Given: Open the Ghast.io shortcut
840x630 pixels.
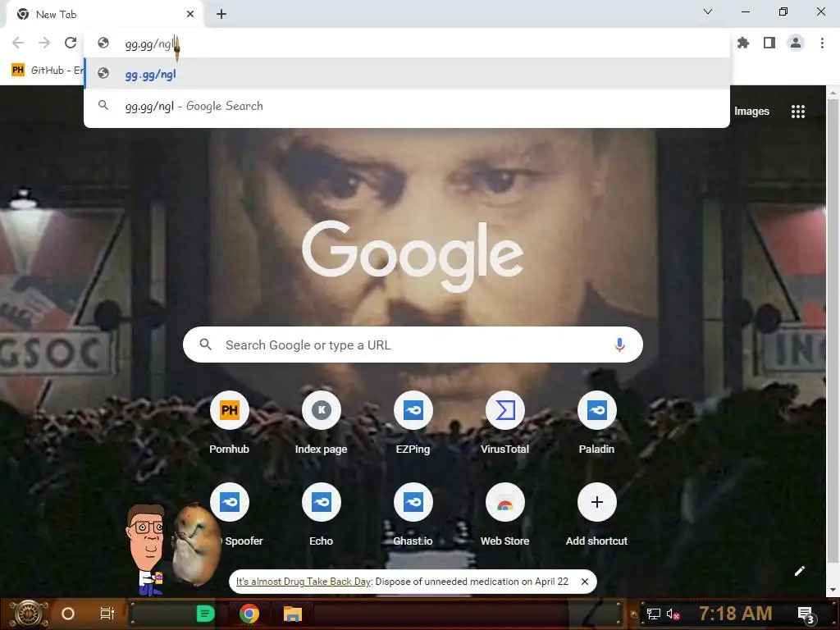Looking at the screenshot, I should coord(413,515).
